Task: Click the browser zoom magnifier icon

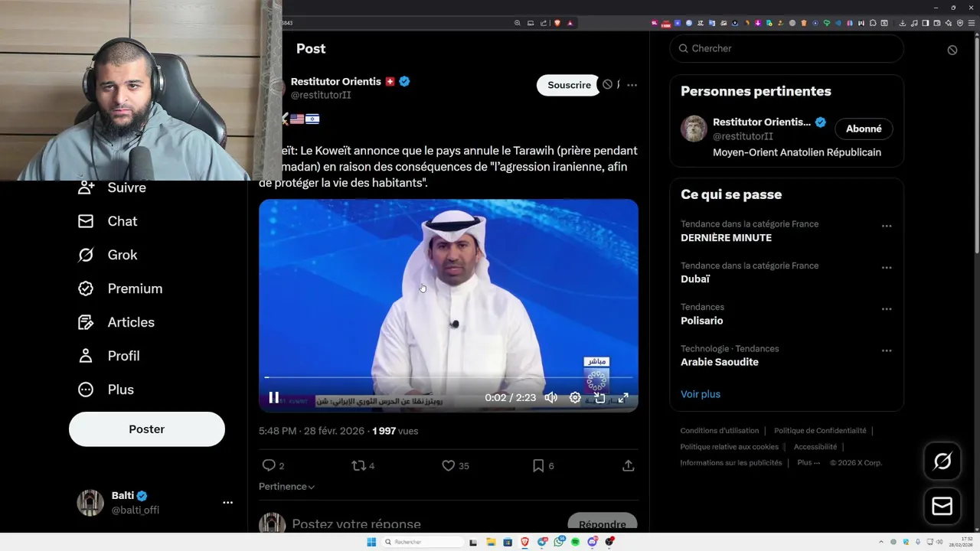Action: (x=517, y=23)
